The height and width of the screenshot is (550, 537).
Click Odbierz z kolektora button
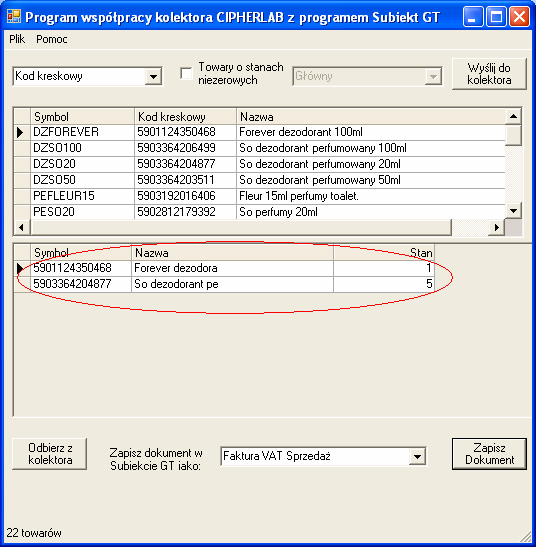(49, 454)
